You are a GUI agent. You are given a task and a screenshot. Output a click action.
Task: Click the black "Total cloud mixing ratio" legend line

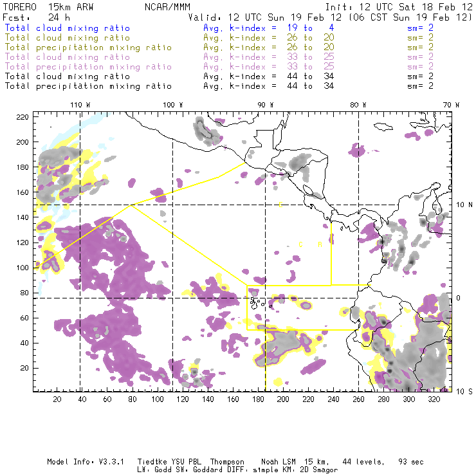[68, 76]
